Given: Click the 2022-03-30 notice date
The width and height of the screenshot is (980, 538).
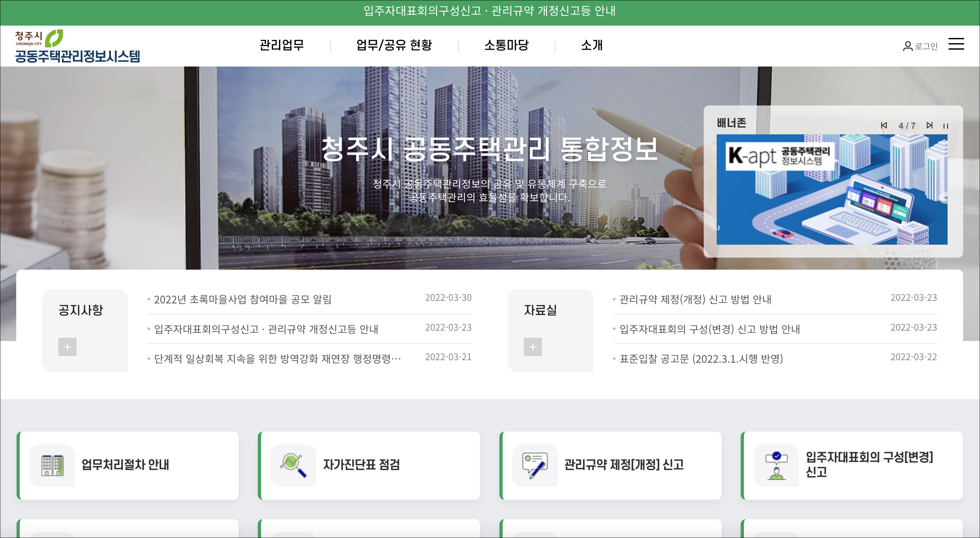Looking at the screenshot, I should pos(448,298).
